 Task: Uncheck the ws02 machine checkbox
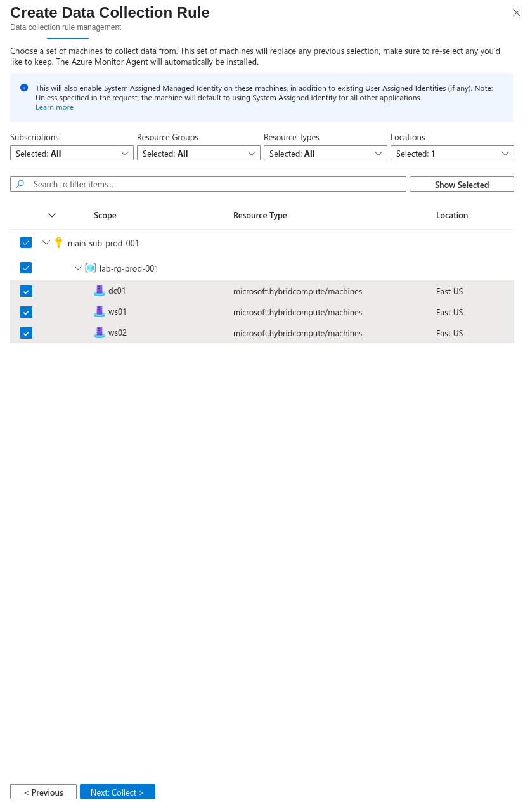[26, 333]
